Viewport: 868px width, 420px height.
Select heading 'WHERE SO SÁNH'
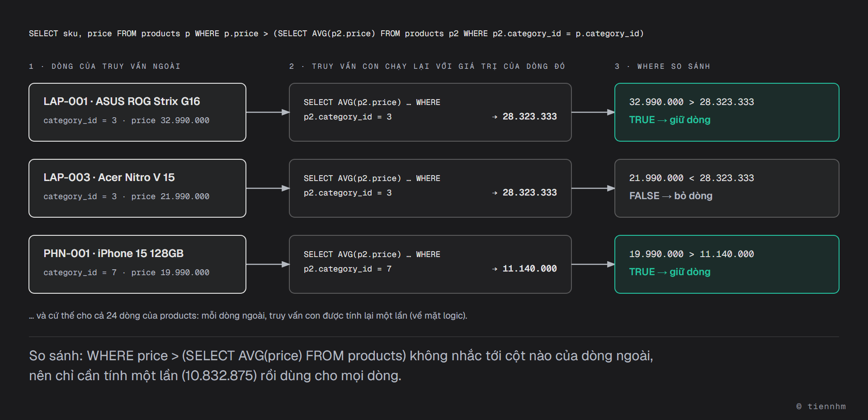point(674,66)
